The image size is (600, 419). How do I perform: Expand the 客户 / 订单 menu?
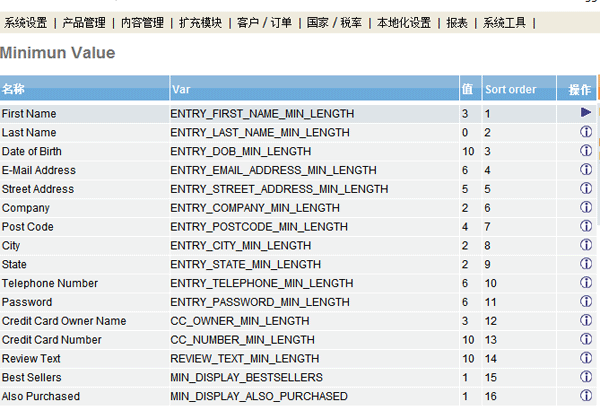tap(264, 23)
